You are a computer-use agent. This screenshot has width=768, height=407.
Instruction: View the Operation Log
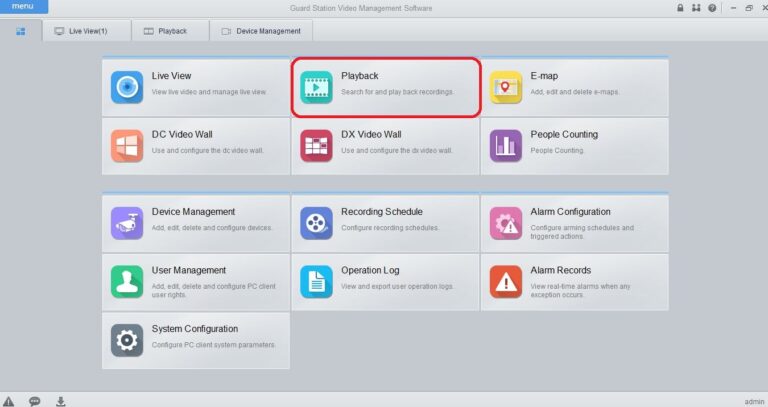click(385, 281)
